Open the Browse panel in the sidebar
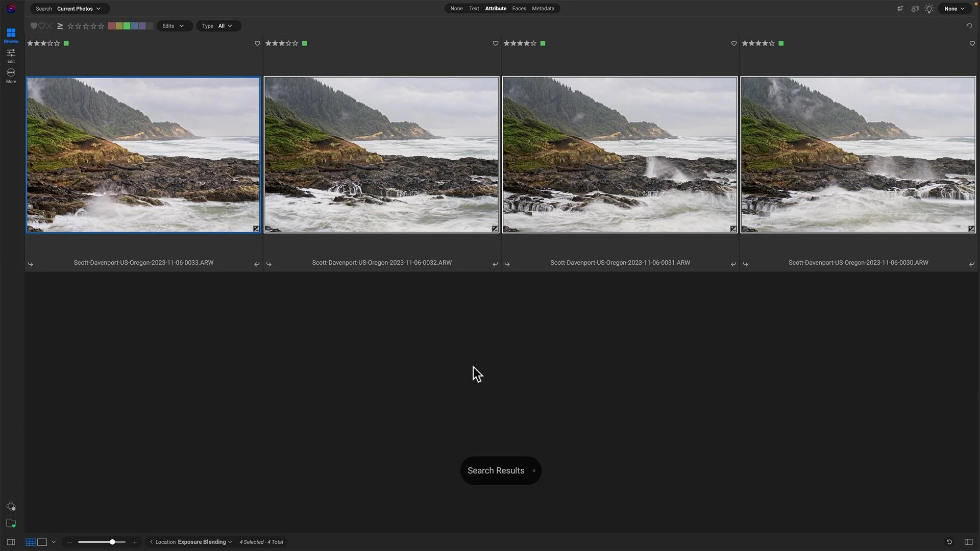The height and width of the screenshot is (551, 980). pyautogui.click(x=11, y=34)
